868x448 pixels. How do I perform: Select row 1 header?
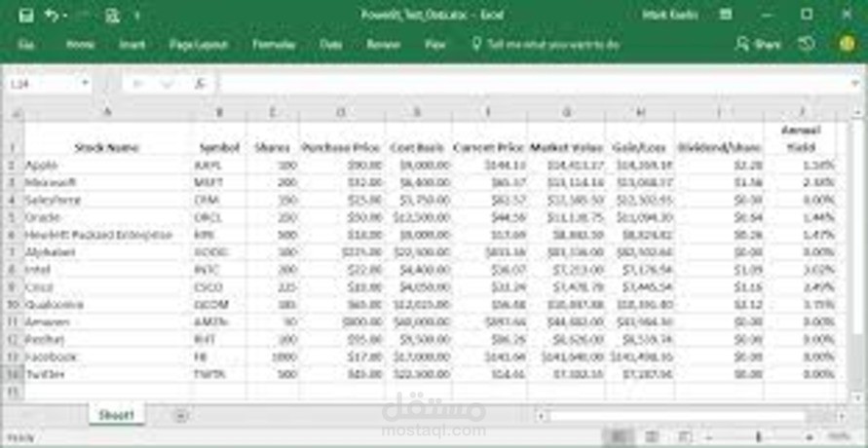[x=14, y=138]
